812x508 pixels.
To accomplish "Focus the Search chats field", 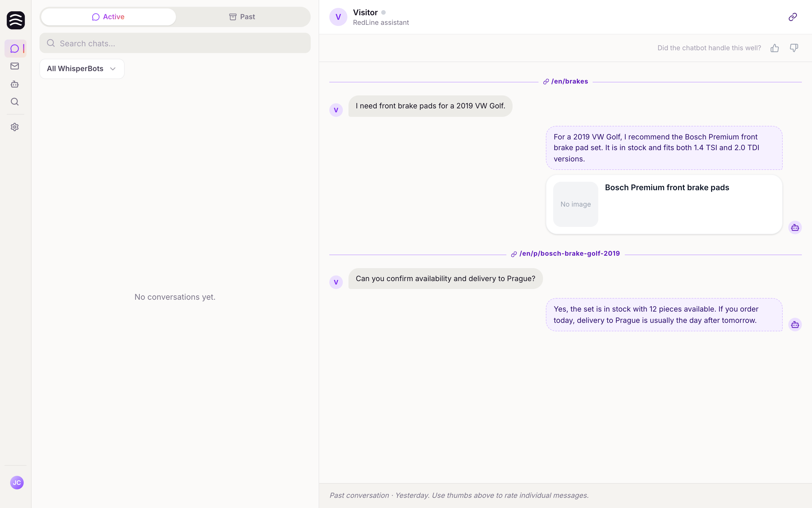I will [x=175, y=43].
